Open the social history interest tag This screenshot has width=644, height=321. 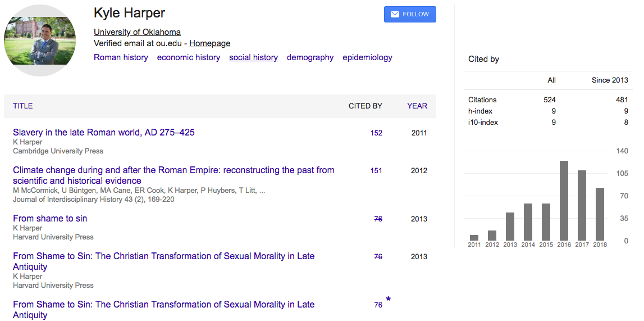tap(253, 57)
